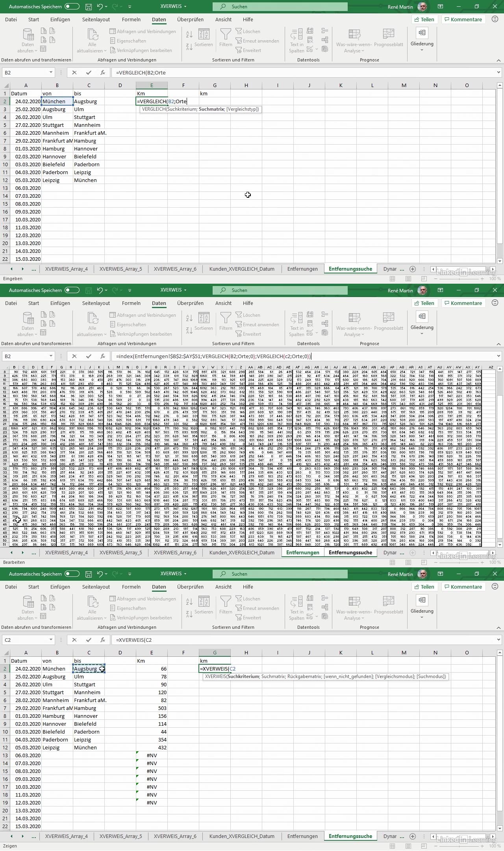Click the Teilen button in the middle window
Viewport: 504px width, 851px height.
coord(424,303)
